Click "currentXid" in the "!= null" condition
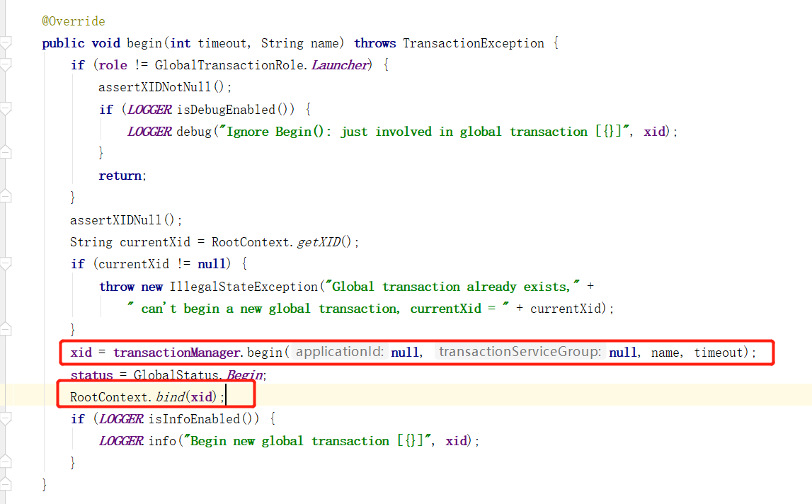Image resolution: width=812 pixels, height=504 pixels. [x=134, y=264]
